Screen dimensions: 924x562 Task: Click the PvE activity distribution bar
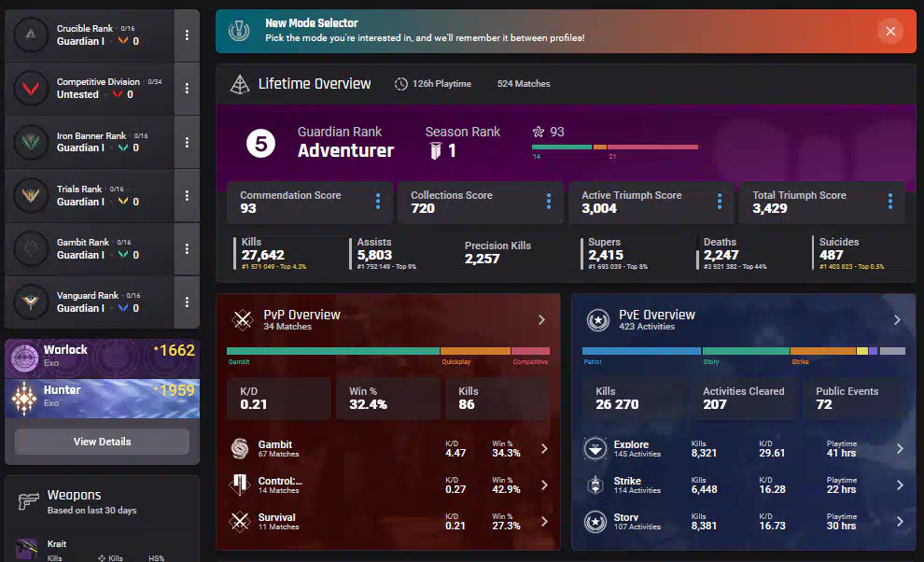click(744, 351)
